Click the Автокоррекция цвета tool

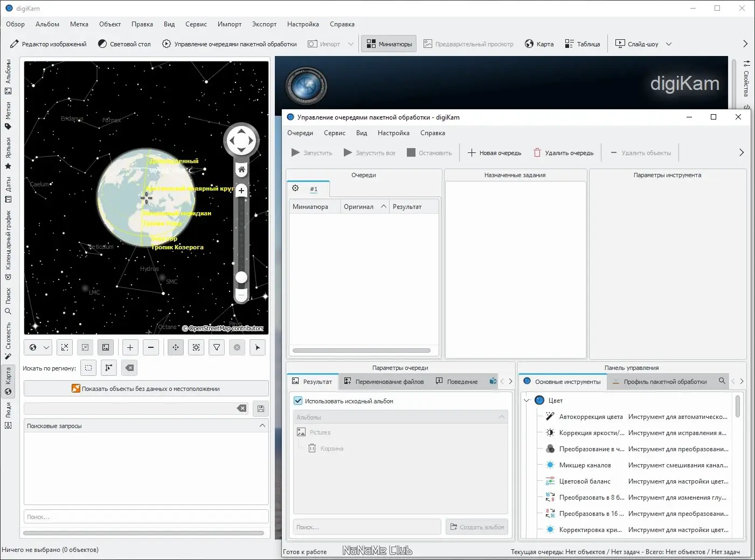coord(591,417)
